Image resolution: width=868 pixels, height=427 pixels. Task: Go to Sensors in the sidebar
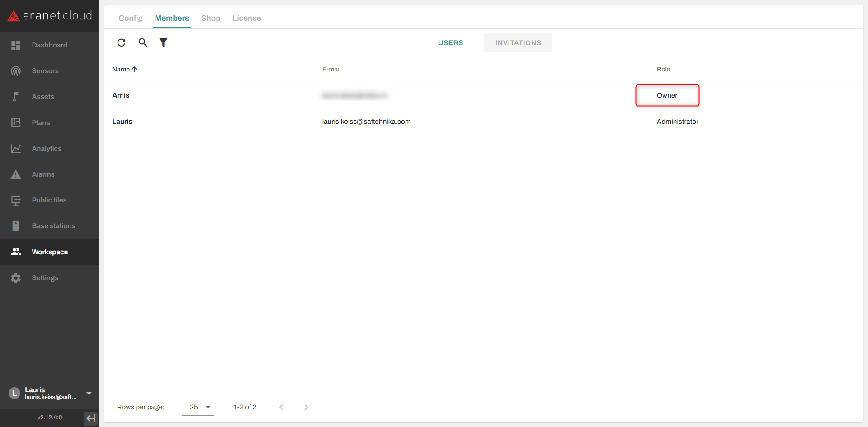tap(45, 71)
